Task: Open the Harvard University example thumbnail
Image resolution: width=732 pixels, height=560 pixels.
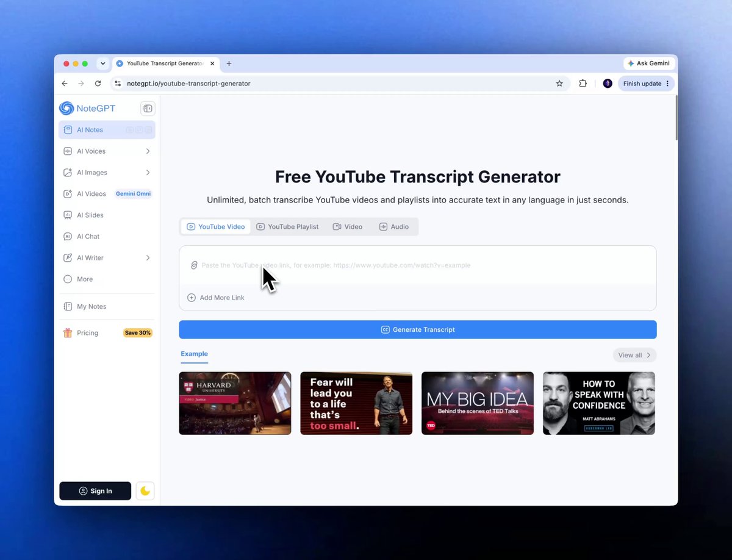Action: pyautogui.click(x=235, y=403)
